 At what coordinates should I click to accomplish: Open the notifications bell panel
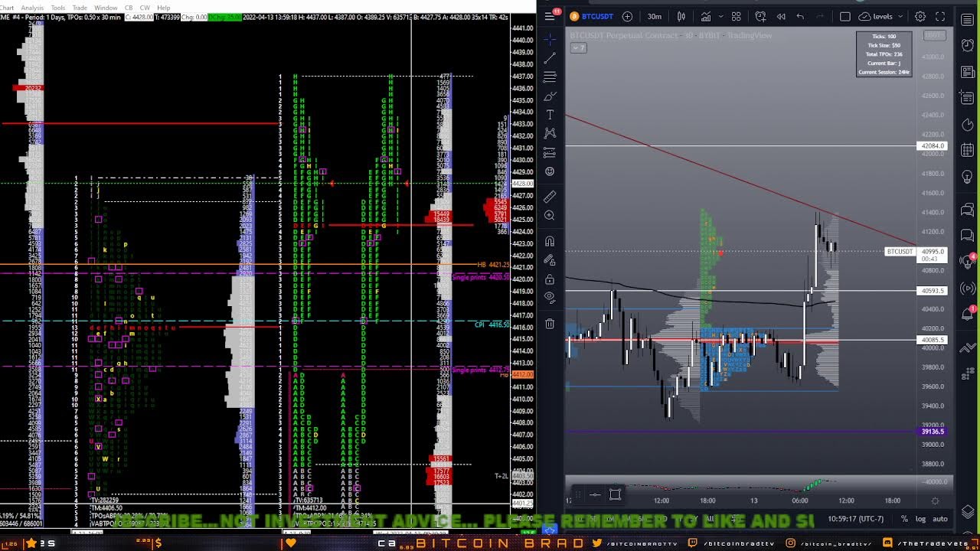[967, 314]
